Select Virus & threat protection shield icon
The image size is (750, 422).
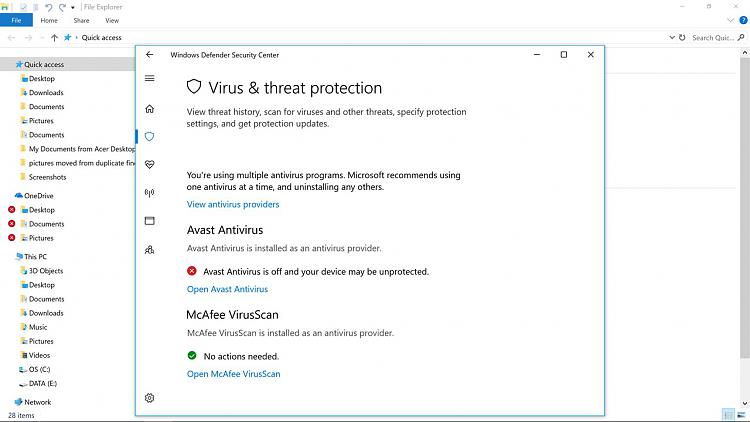[x=150, y=136]
